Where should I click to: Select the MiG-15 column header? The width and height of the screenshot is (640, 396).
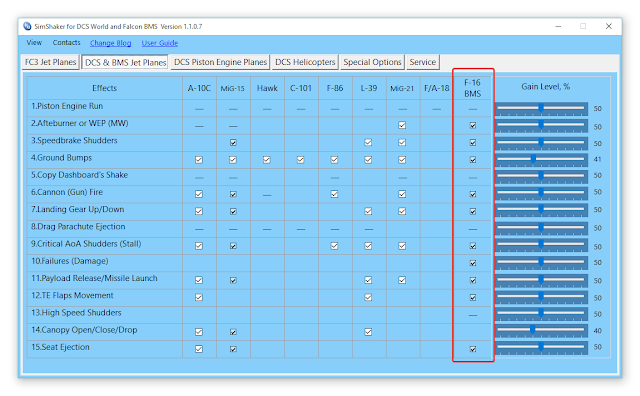pos(233,88)
